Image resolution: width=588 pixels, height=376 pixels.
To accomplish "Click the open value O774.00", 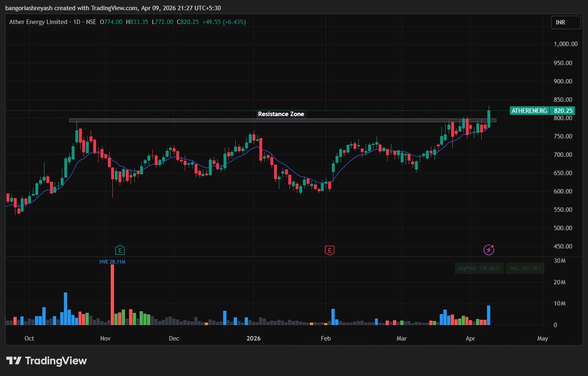I will click(x=111, y=22).
